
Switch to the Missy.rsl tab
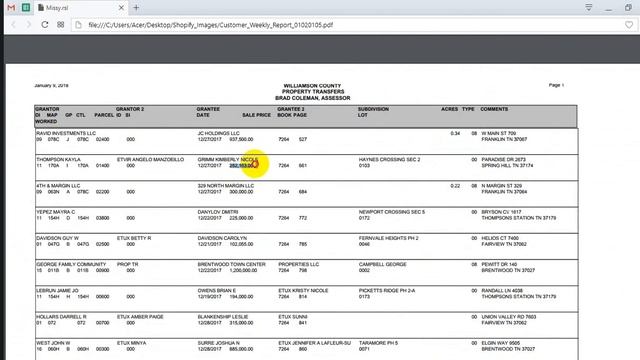click(80, 8)
